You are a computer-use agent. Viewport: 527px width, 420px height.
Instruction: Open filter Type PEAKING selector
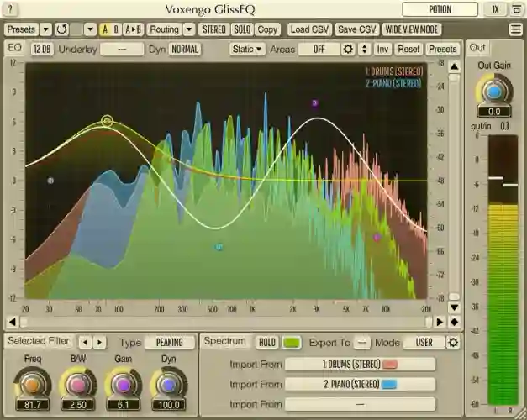(170, 343)
